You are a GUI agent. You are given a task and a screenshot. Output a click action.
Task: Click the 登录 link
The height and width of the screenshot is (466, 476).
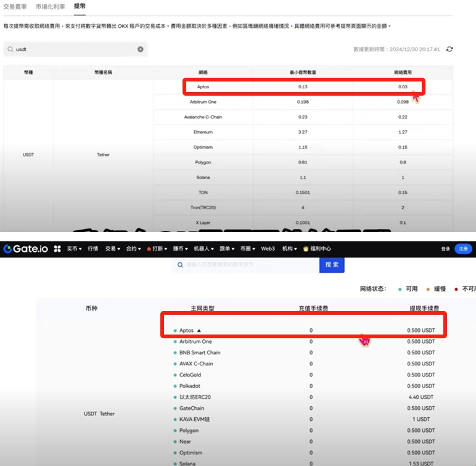point(445,249)
